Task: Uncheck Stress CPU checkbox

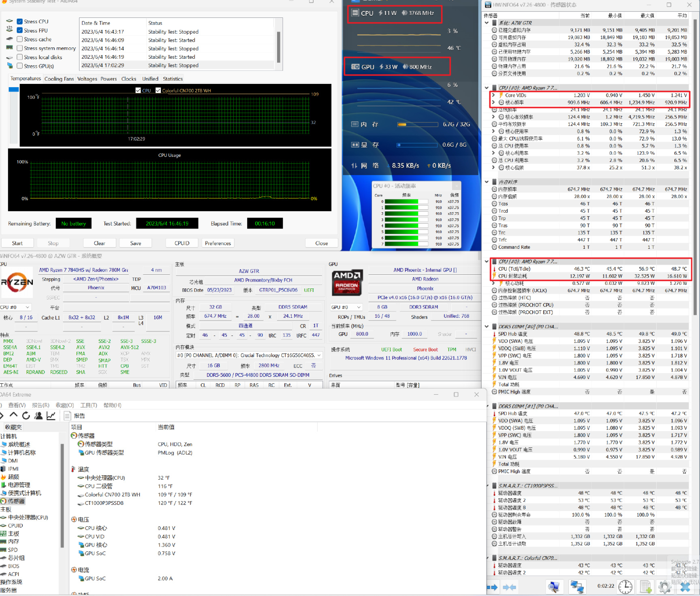Action: click(19, 21)
